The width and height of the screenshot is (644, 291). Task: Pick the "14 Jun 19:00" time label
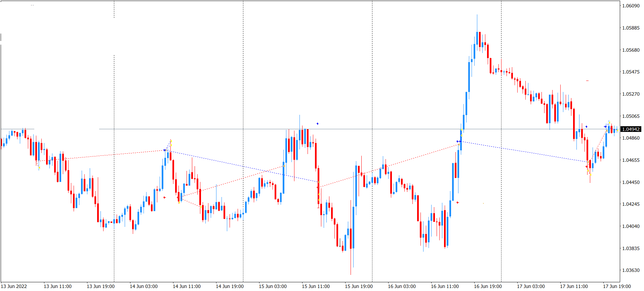230,286
